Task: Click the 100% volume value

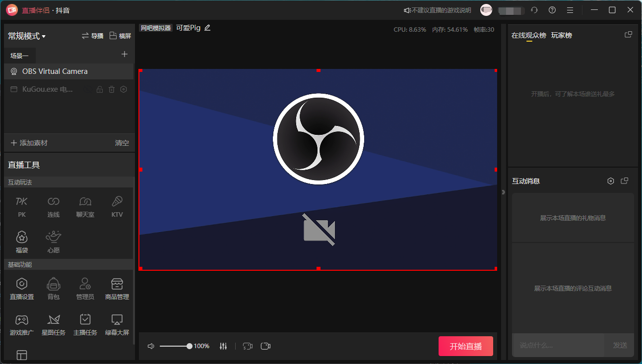Action: click(x=201, y=346)
